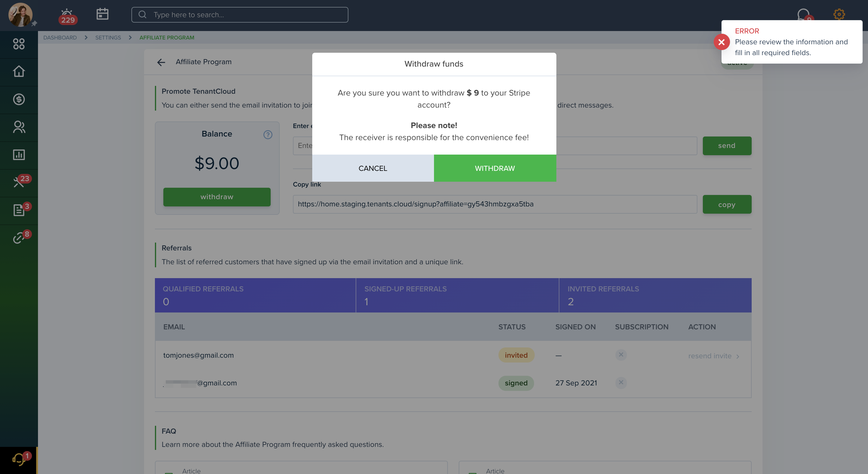Click the green copy button
Viewport: 868px width, 474px height.
pyautogui.click(x=727, y=204)
